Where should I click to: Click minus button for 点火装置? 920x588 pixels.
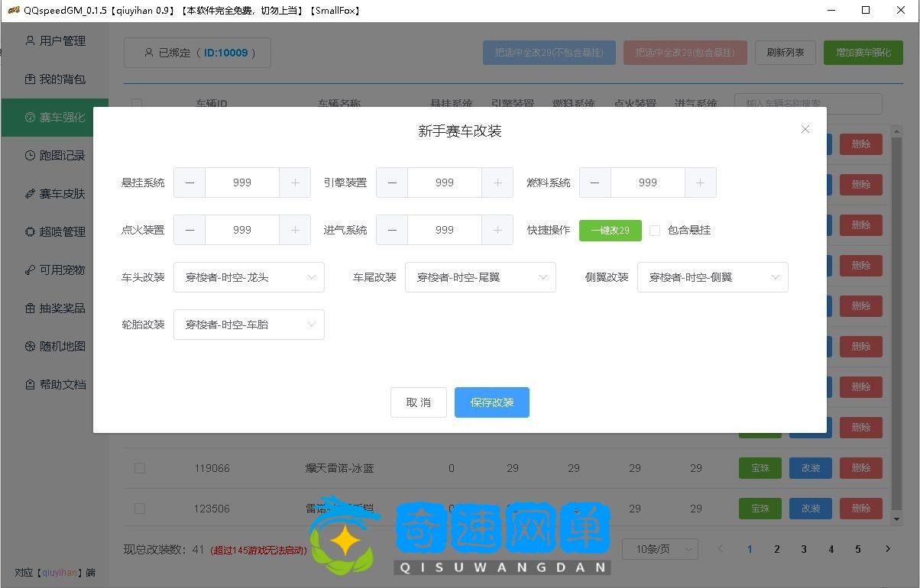click(x=190, y=230)
